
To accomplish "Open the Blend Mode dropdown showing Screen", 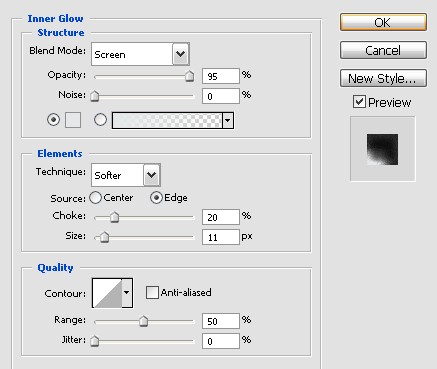I will pos(140,54).
